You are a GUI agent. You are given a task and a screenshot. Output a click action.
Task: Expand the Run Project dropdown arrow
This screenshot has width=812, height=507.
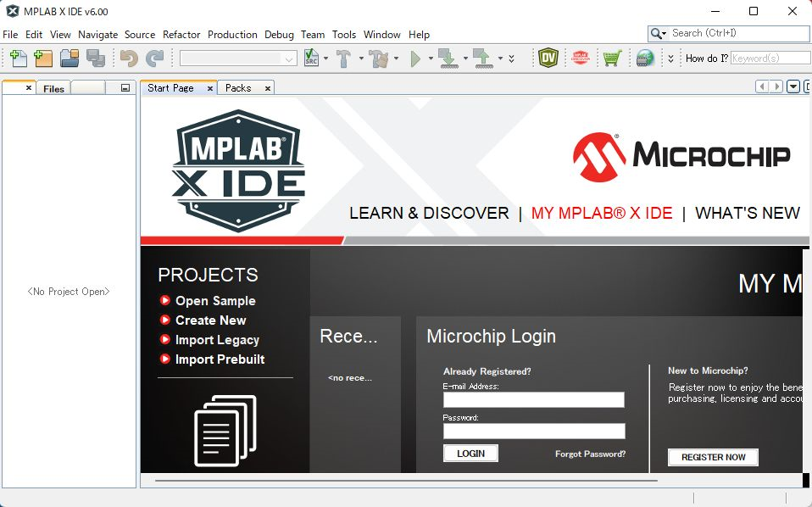(431, 58)
